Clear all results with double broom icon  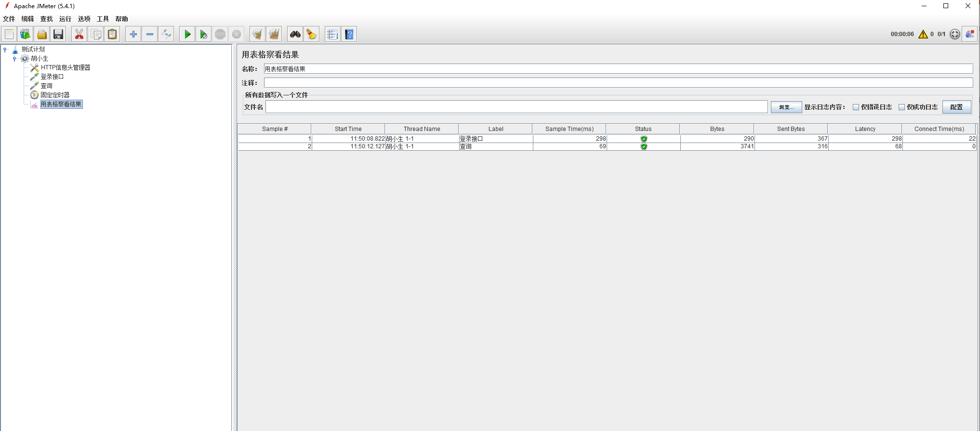274,34
